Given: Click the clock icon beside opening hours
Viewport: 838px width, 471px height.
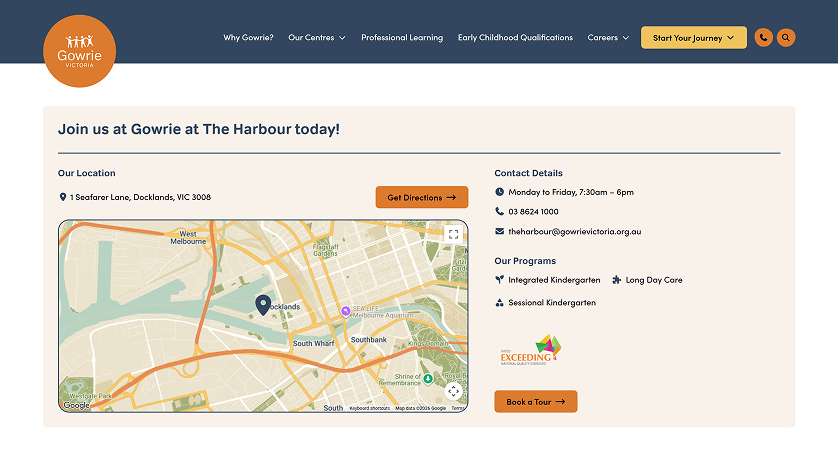Looking at the screenshot, I should coord(499,192).
